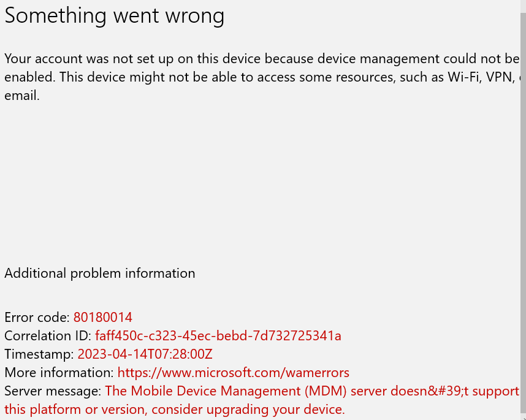
Task: Click the "Timestamp:" label
Action: [x=39, y=354]
